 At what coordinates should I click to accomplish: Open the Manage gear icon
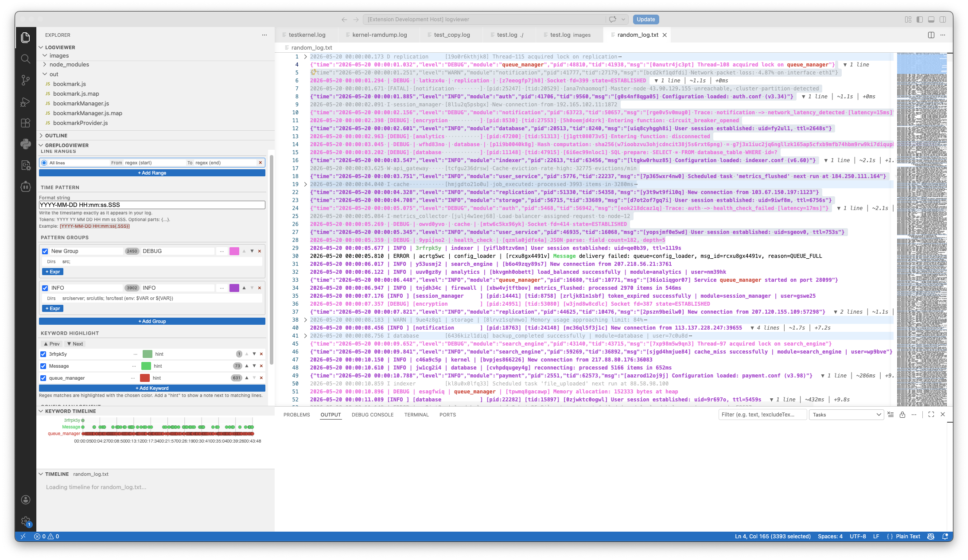(26, 521)
